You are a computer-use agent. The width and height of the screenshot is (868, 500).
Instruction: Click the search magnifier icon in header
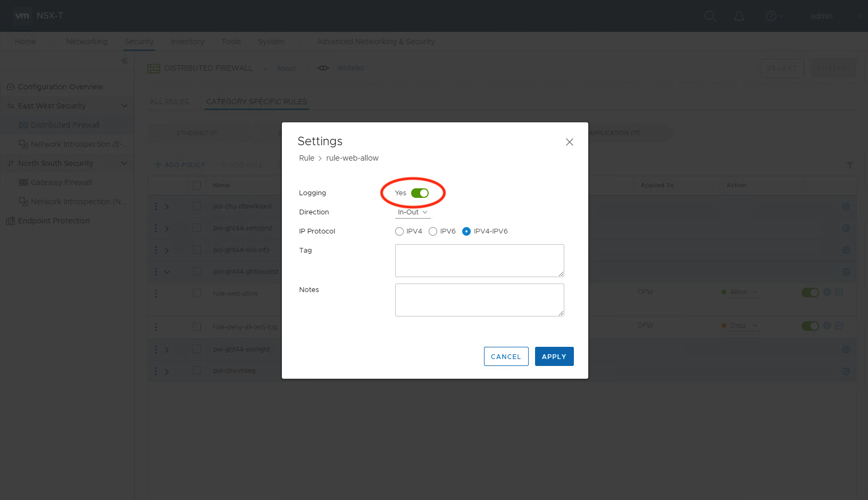tap(710, 16)
